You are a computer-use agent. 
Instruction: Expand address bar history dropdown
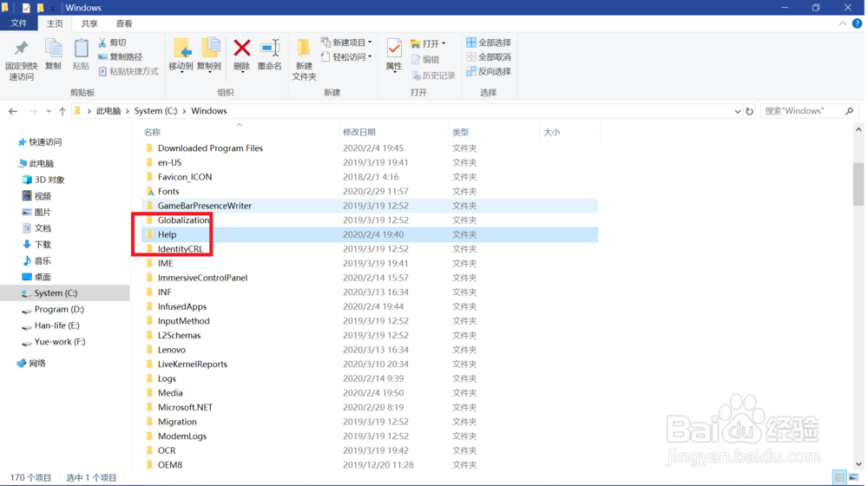click(x=737, y=111)
